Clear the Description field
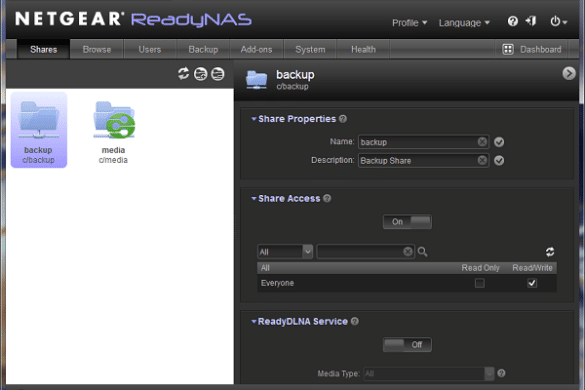Image resolution: width=585 pixels, height=390 pixels. click(x=482, y=160)
